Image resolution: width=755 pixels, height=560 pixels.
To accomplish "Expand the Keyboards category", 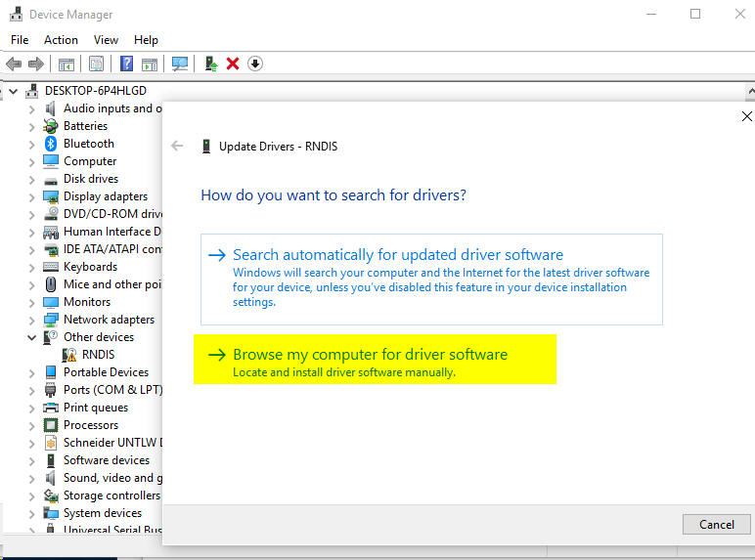I will click(x=31, y=268).
